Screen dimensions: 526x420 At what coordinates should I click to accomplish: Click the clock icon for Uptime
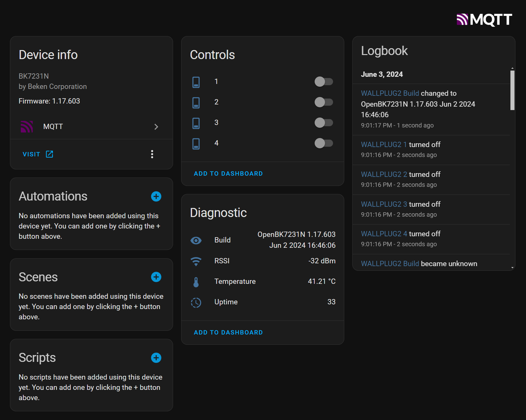pyautogui.click(x=196, y=302)
